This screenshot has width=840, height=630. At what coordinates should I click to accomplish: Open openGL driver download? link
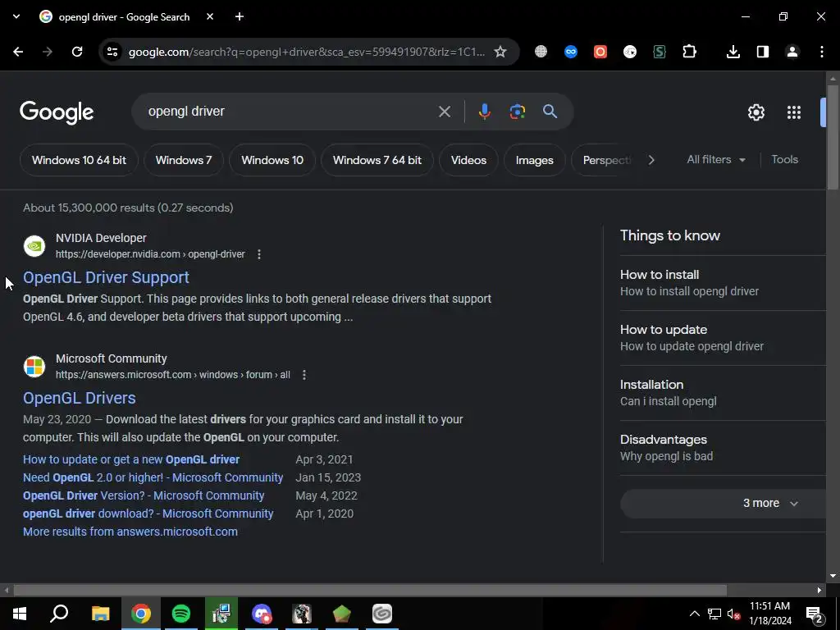pos(148,514)
